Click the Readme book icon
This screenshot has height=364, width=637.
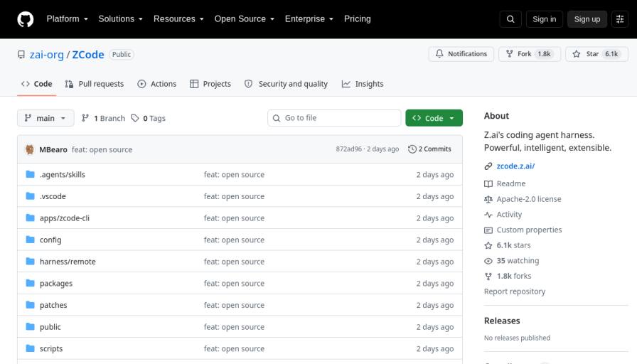click(x=488, y=183)
